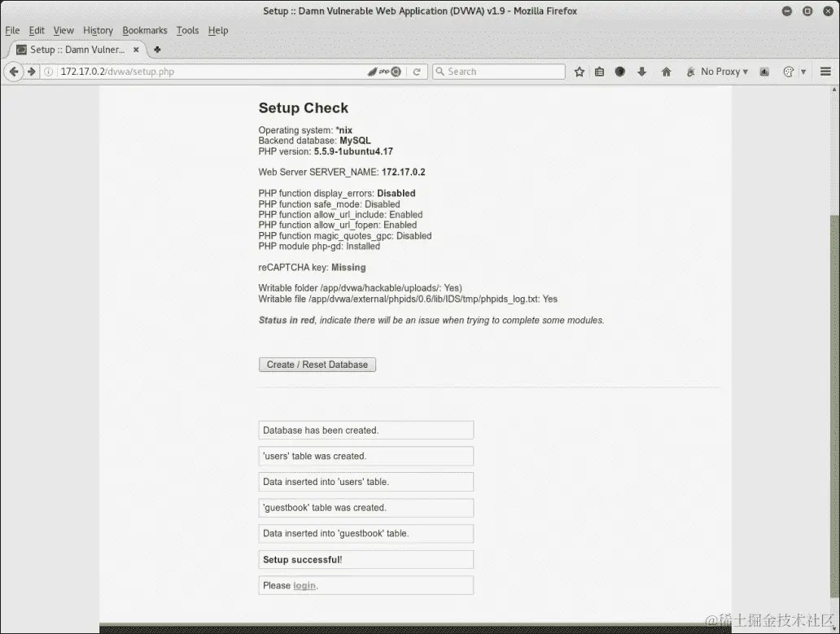Expand the No Proxy dropdown
Image resolution: width=840 pixels, height=634 pixels.
[x=724, y=72]
